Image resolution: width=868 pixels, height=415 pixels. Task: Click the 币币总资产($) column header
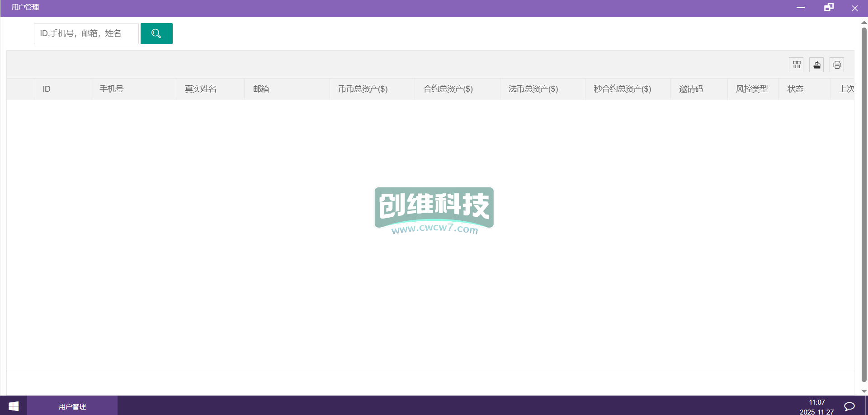[x=363, y=89]
